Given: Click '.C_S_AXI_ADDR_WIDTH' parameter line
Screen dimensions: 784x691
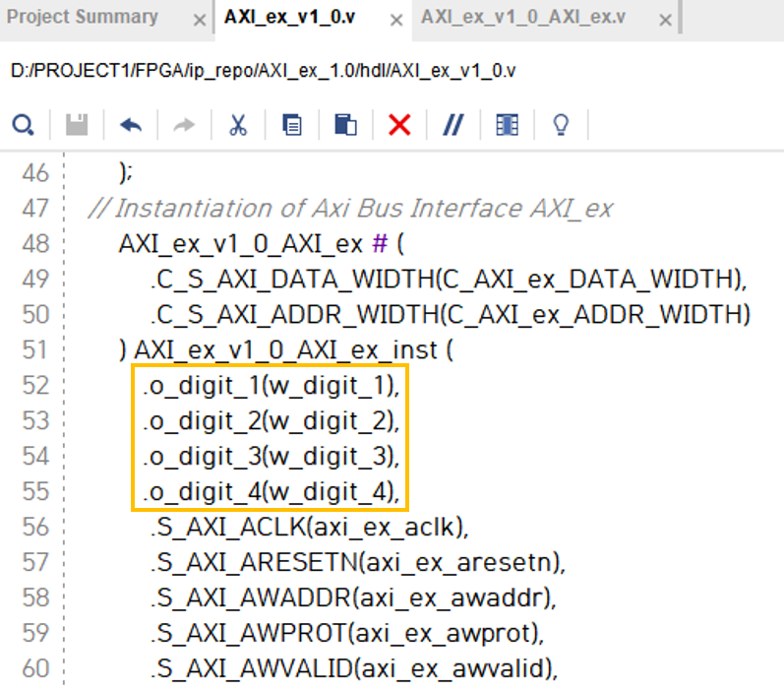Looking at the screenshot, I should click(x=451, y=315).
